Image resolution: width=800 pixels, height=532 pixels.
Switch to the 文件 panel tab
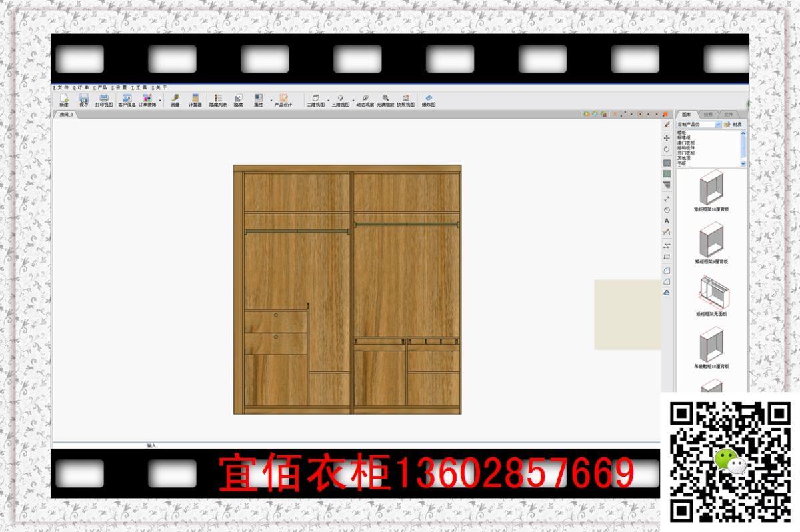[728, 114]
